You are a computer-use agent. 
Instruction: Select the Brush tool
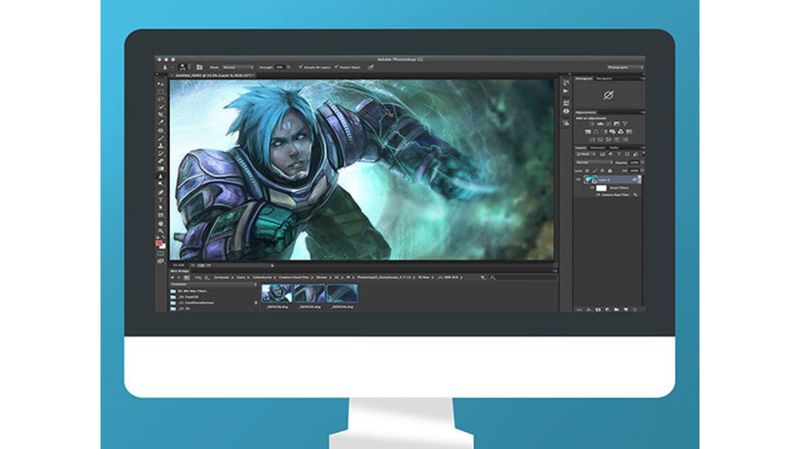tap(161, 138)
